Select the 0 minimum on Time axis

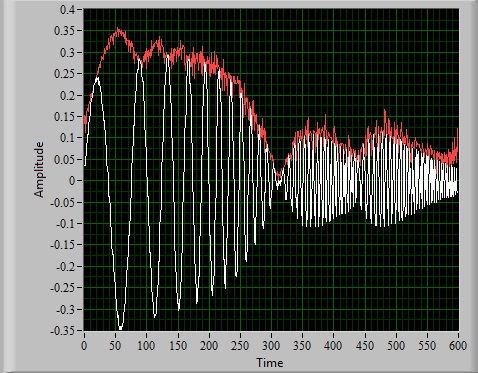pos(84,346)
